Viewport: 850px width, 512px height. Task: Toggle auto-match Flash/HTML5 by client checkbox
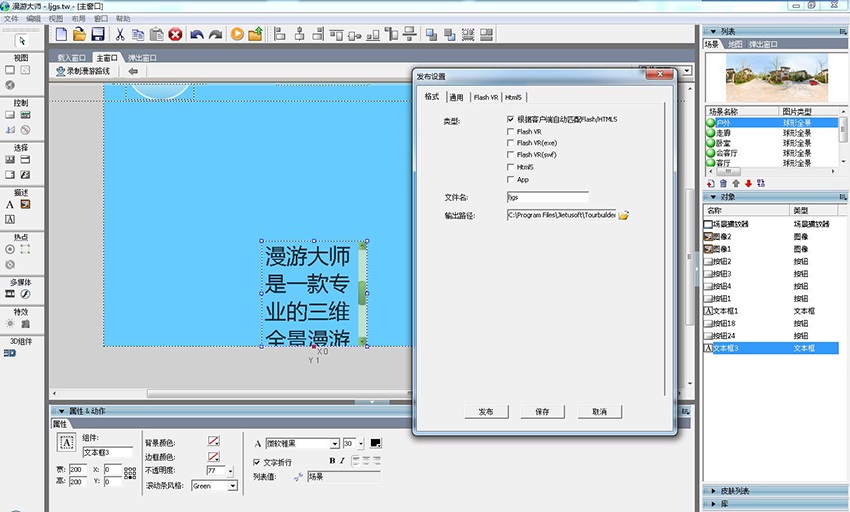pyautogui.click(x=510, y=119)
